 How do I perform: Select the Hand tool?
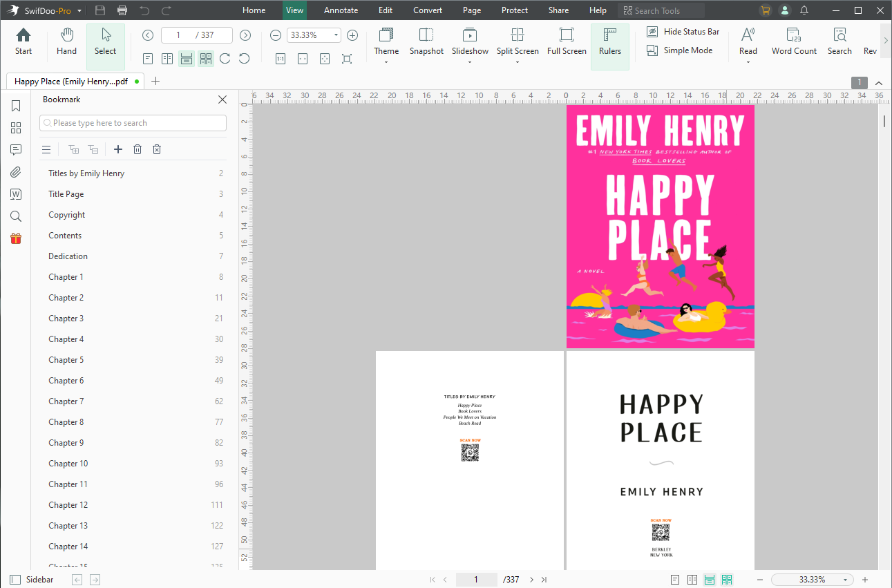66,42
